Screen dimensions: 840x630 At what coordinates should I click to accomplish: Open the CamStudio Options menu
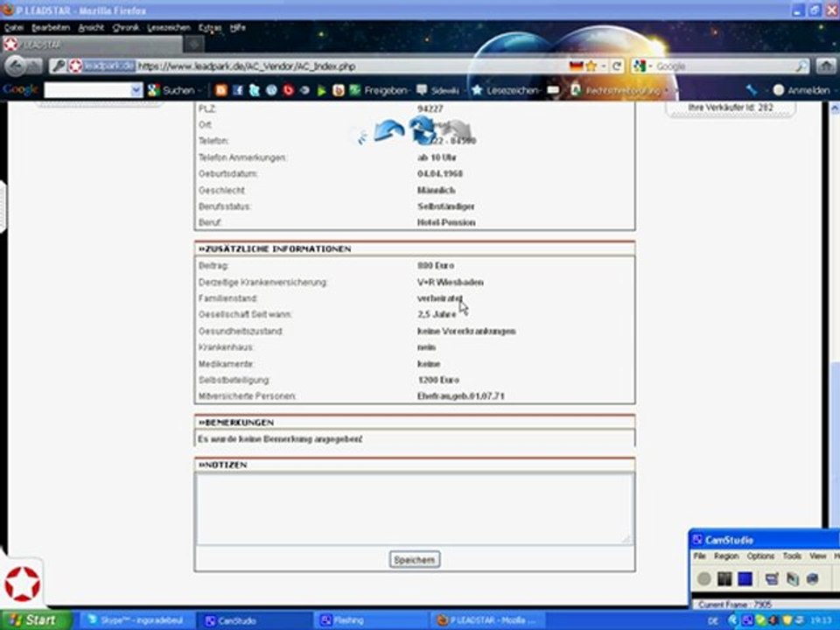[760, 556]
